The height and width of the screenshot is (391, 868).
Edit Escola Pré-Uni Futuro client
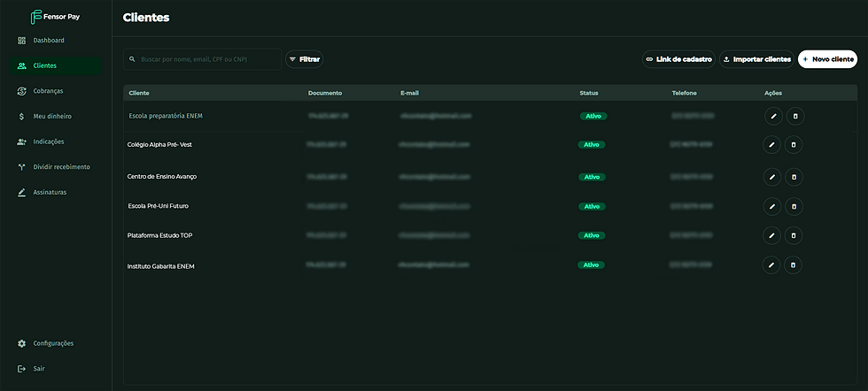click(772, 206)
